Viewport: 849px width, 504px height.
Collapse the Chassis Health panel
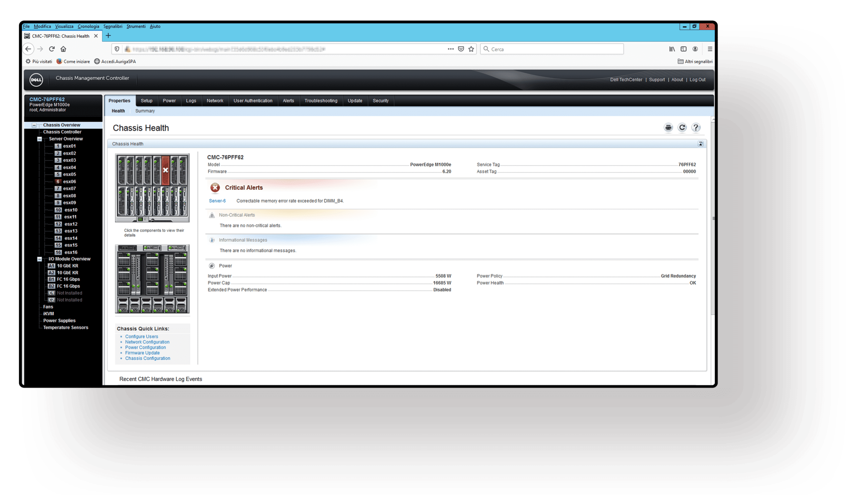pyautogui.click(x=700, y=144)
